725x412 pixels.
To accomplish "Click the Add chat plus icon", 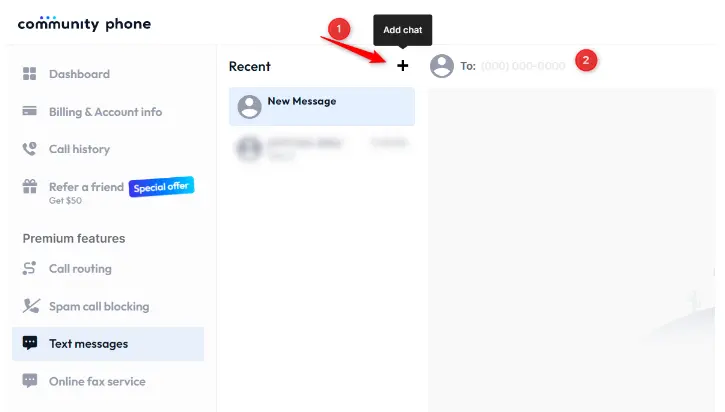I will coord(402,66).
